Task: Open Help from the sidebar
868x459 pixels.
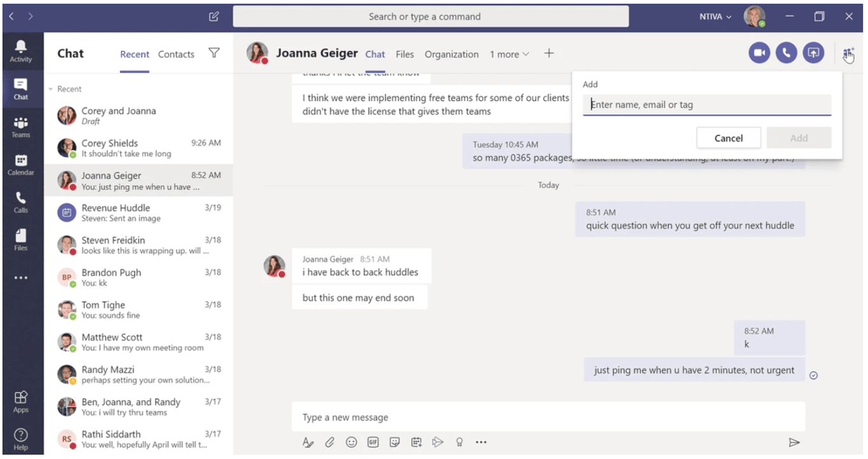Action: point(21,439)
